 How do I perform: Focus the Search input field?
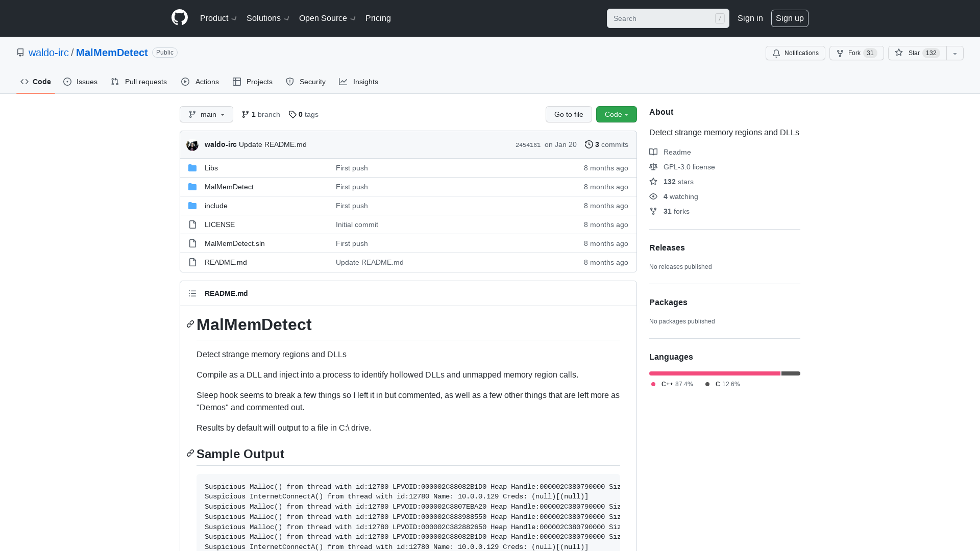point(668,18)
